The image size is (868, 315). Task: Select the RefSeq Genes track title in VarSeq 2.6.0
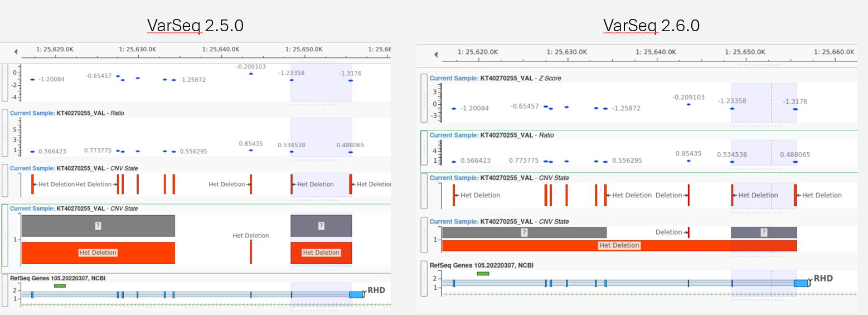coord(481,265)
